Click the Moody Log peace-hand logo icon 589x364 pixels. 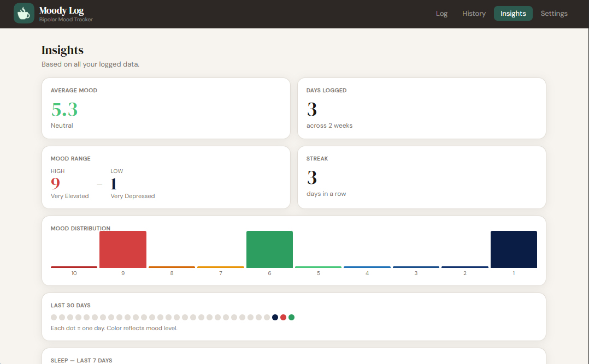coord(23,14)
